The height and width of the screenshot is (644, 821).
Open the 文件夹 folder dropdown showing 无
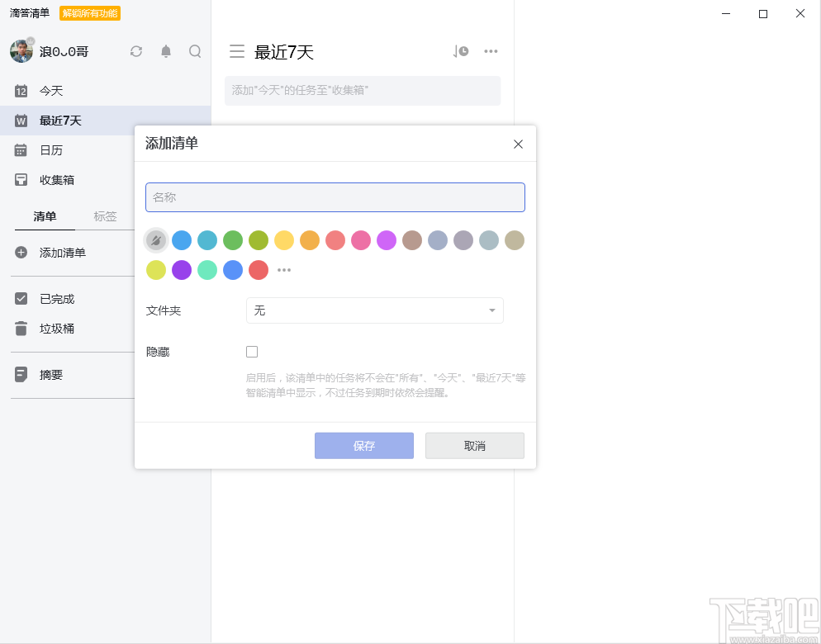374,310
